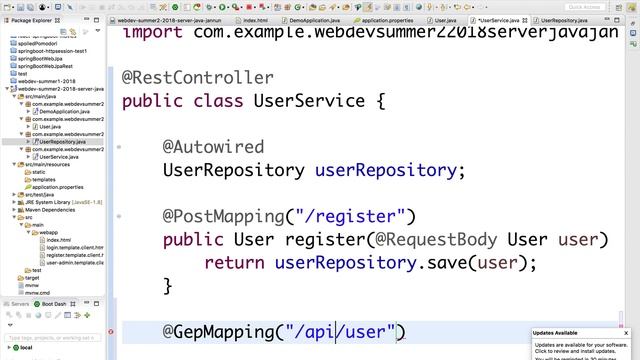Switch to the UserRepository.java editor tab
The width and height of the screenshot is (640, 360).
pos(560,20)
